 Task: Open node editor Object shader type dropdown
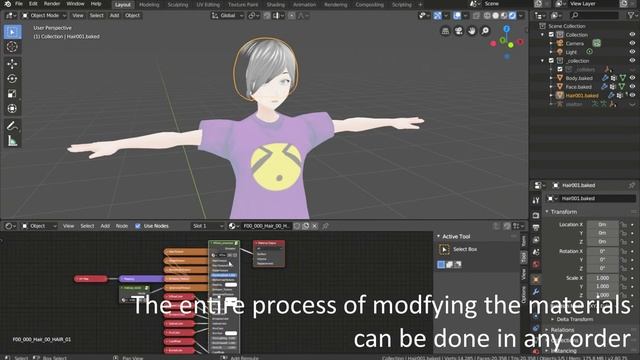[39, 226]
